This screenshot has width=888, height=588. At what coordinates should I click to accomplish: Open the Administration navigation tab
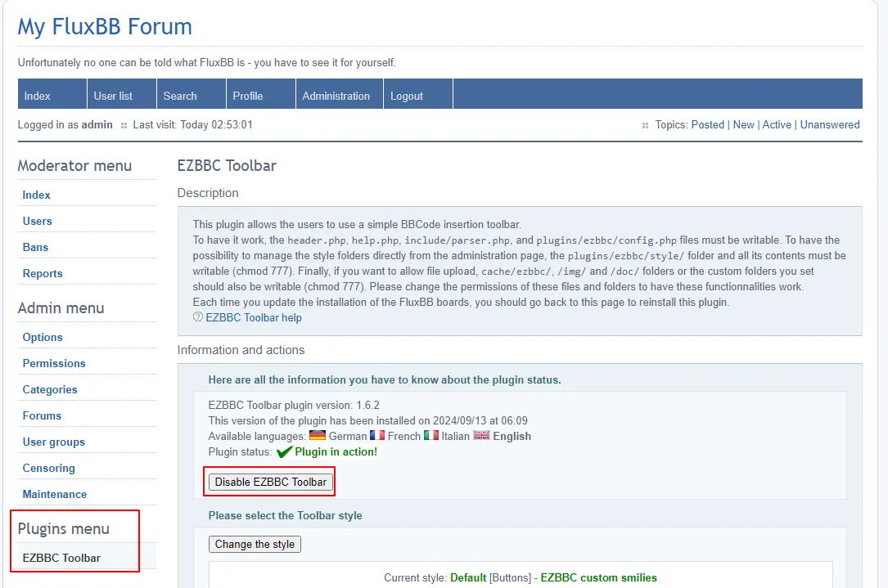point(340,94)
